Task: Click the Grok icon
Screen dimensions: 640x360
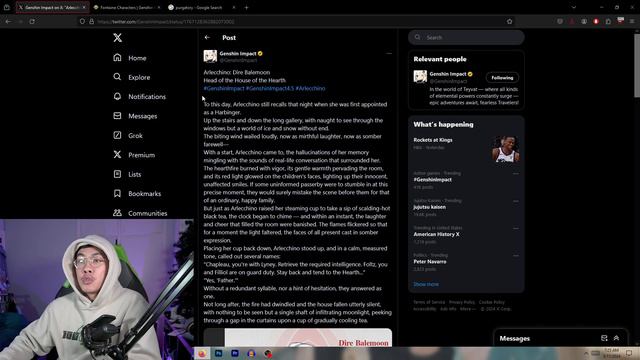Action: coord(117,135)
